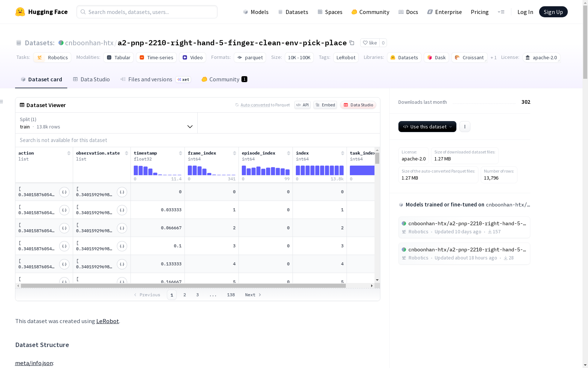Open the Models navigation item
588x368 pixels.
pos(256,12)
